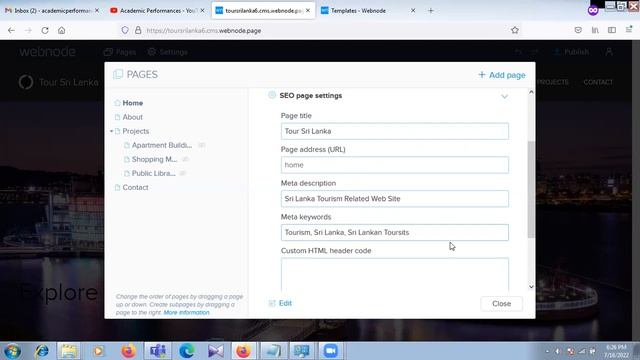Bookmark this page with star icon
640x360 pixels.
(x=515, y=30)
